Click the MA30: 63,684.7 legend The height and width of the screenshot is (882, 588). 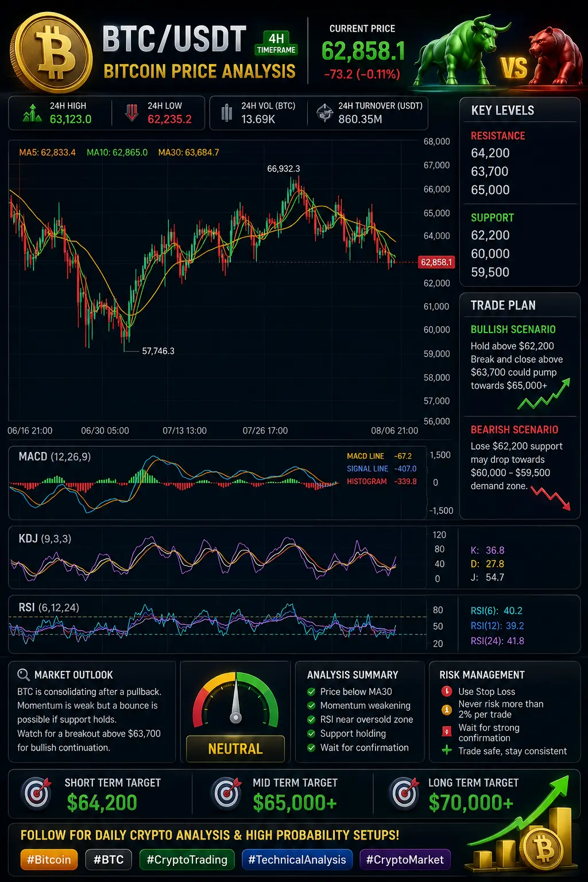[188, 152]
